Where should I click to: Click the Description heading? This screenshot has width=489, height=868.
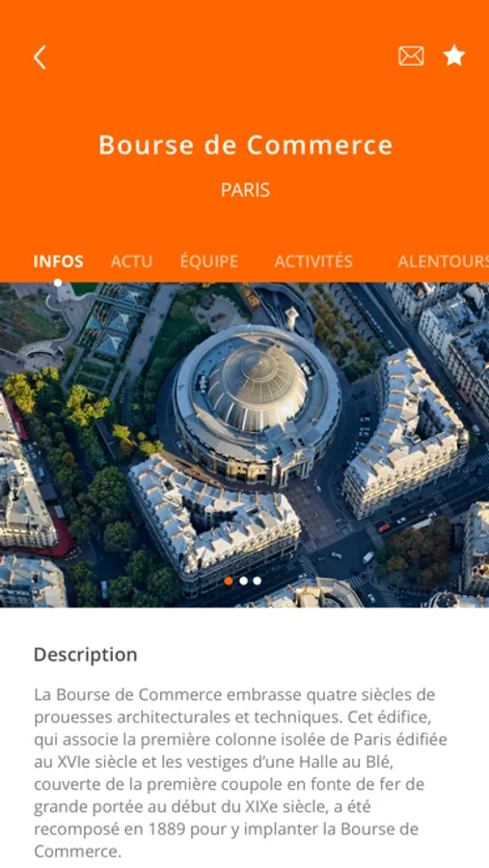(x=85, y=654)
